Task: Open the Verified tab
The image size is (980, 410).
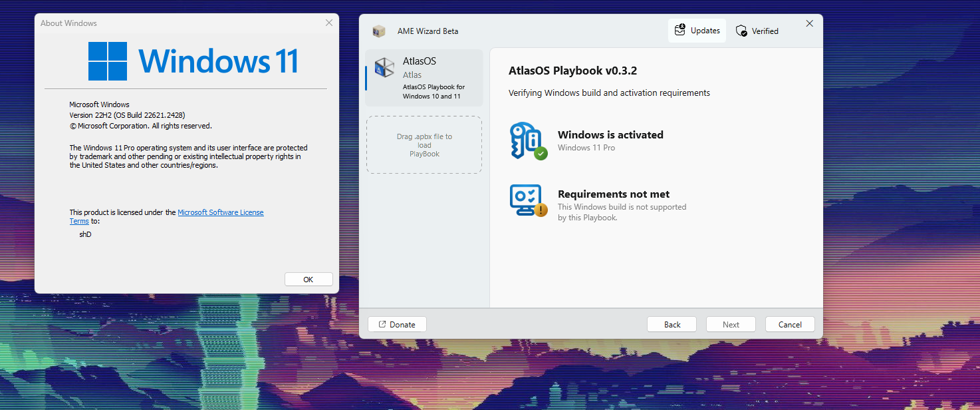Action: click(757, 31)
